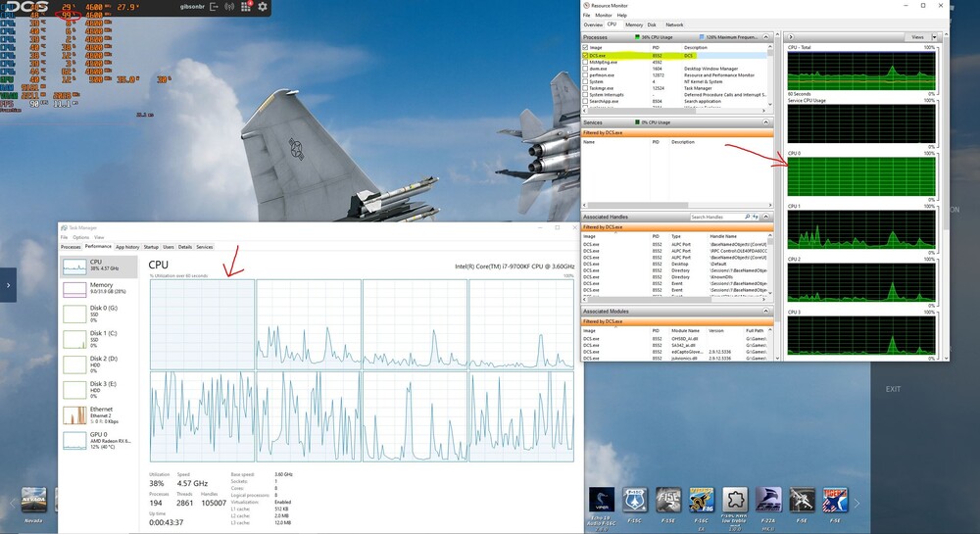This screenshot has height=534, width=980.
Task: Open Resource Monitor Help menu
Action: 622,15
